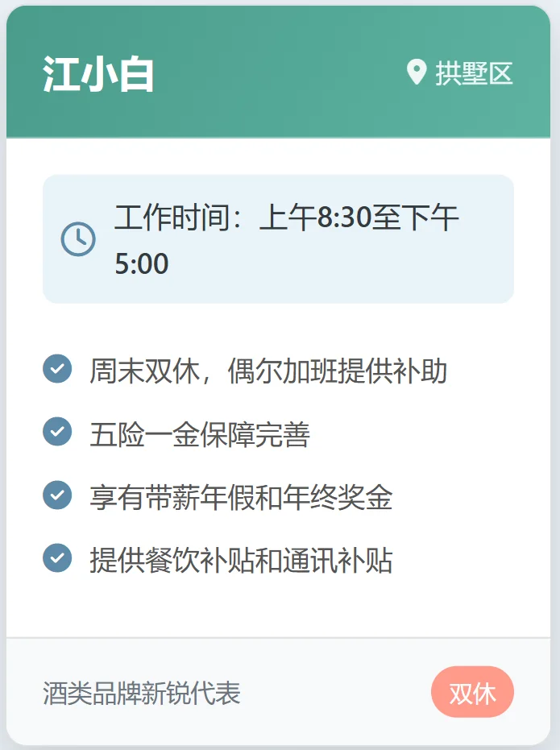Screen dimensions: 560x750
Task: Click the 酒类品牌新锐代表 footer description
Action: point(142,693)
